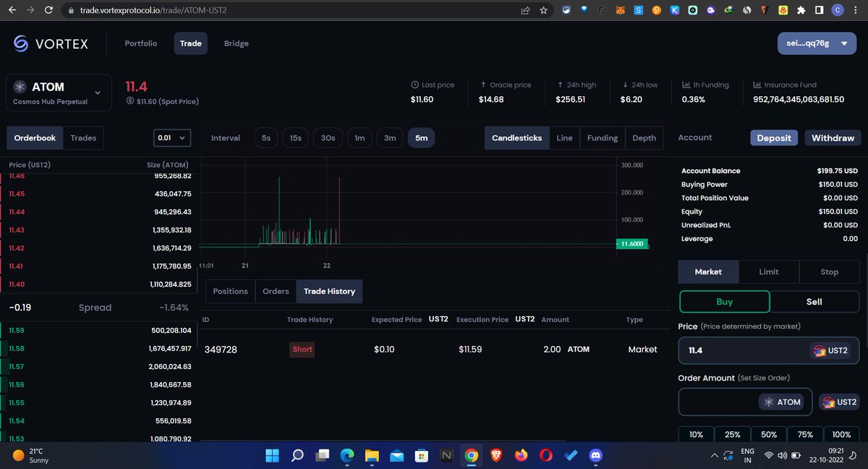Switch chart to Funding view

(603, 138)
